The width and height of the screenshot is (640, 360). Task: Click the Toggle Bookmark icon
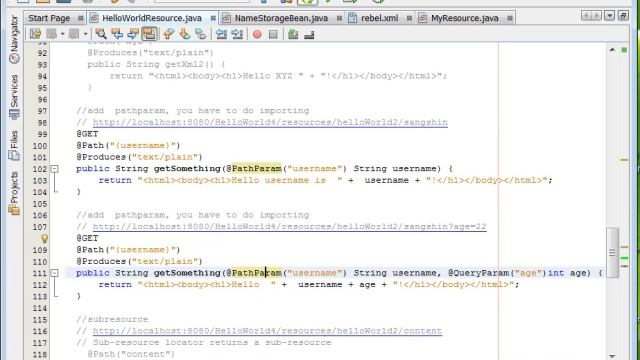[200, 34]
